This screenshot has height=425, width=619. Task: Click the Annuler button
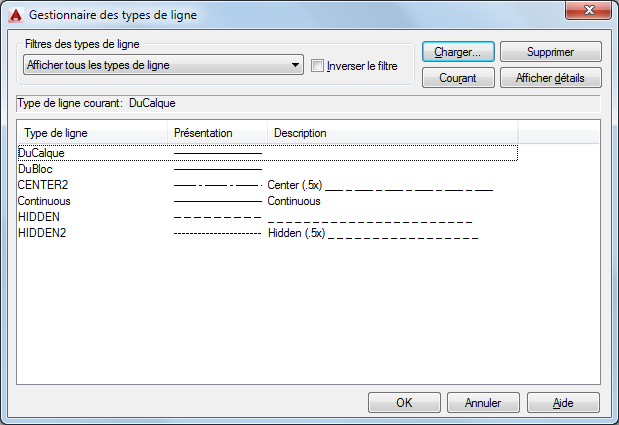pos(483,403)
